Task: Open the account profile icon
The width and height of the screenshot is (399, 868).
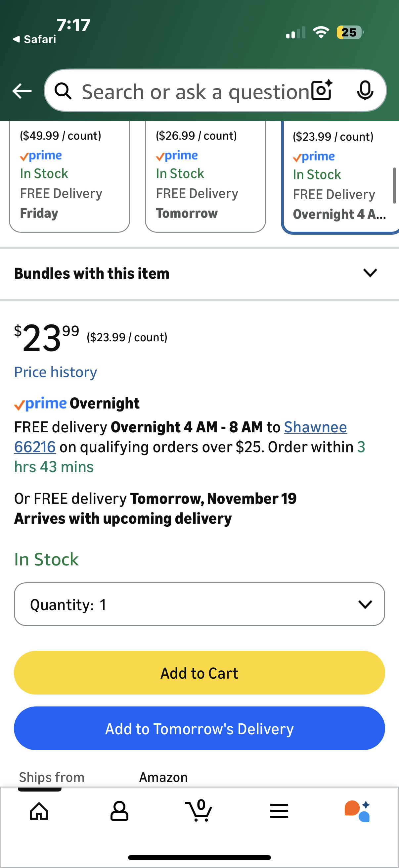Action: point(119,811)
